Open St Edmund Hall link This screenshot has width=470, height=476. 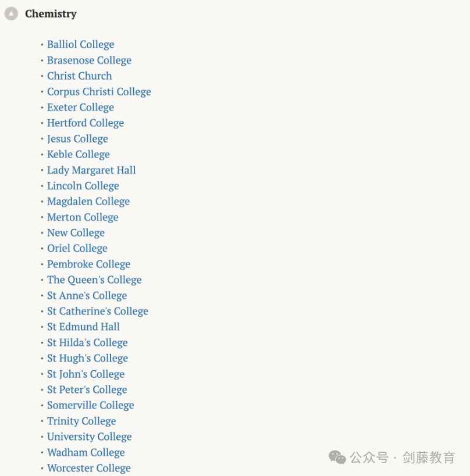pyautogui.click(x=84, y=327)
